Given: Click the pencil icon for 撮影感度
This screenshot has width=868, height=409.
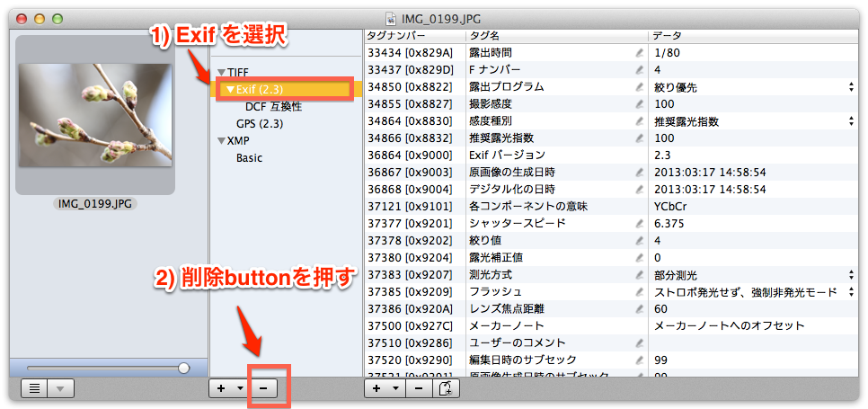Looking at the screenshot, I should click(x=640, y=104).
